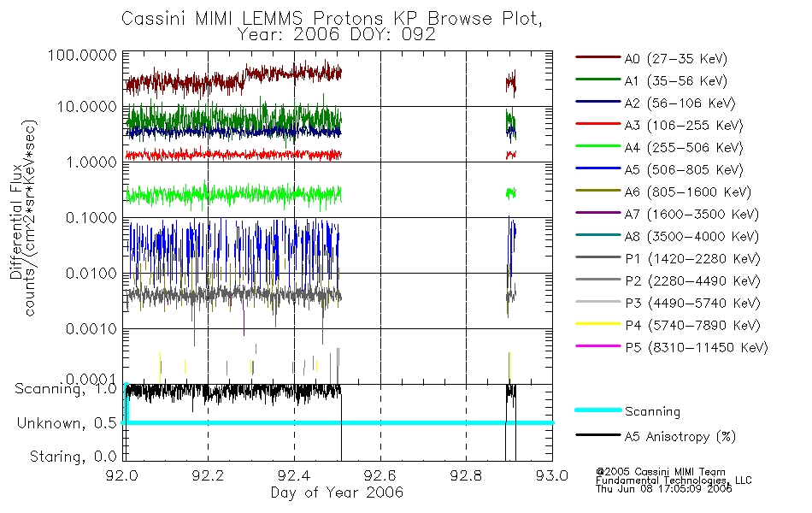Click the cyan Scanning legend line swatch
Viewport: 812px width, 513px height.
pos(598,410)
